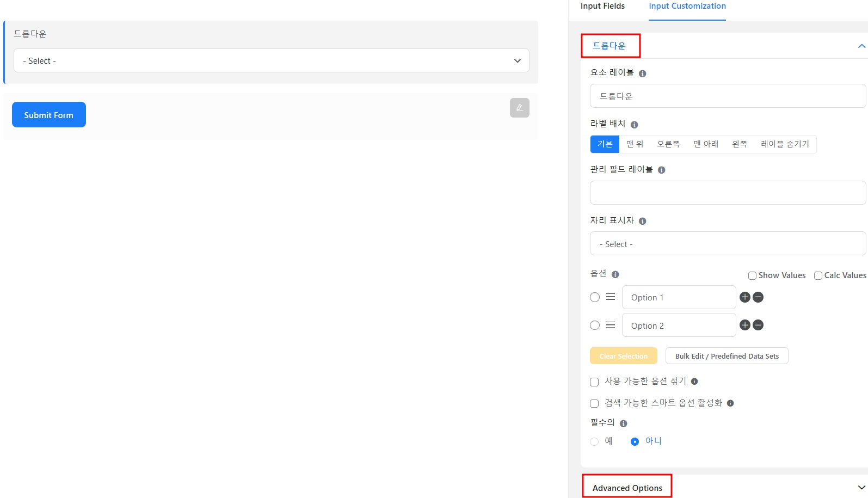Enable the Calc Values checkbox
This screenshot has width=868, height=498.
[818, 275]
